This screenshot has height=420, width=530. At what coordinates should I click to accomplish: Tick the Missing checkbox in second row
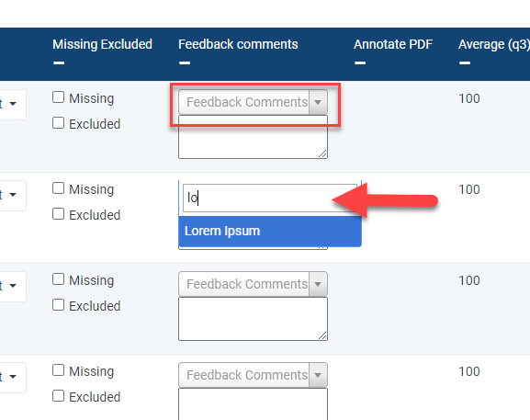[x=58, y=188]
